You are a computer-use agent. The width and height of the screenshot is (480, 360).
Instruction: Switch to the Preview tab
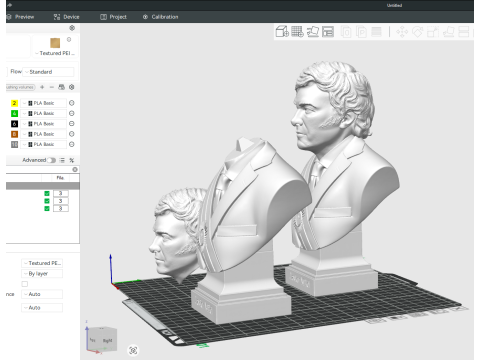tap(21, 17)
